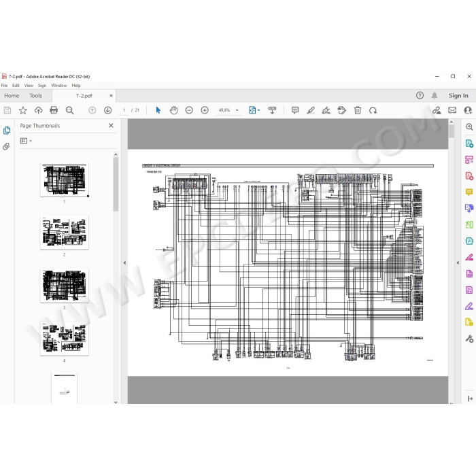
Task: Open the Find text magnifier
Action: pyautogui.click(x=69, y=110)
